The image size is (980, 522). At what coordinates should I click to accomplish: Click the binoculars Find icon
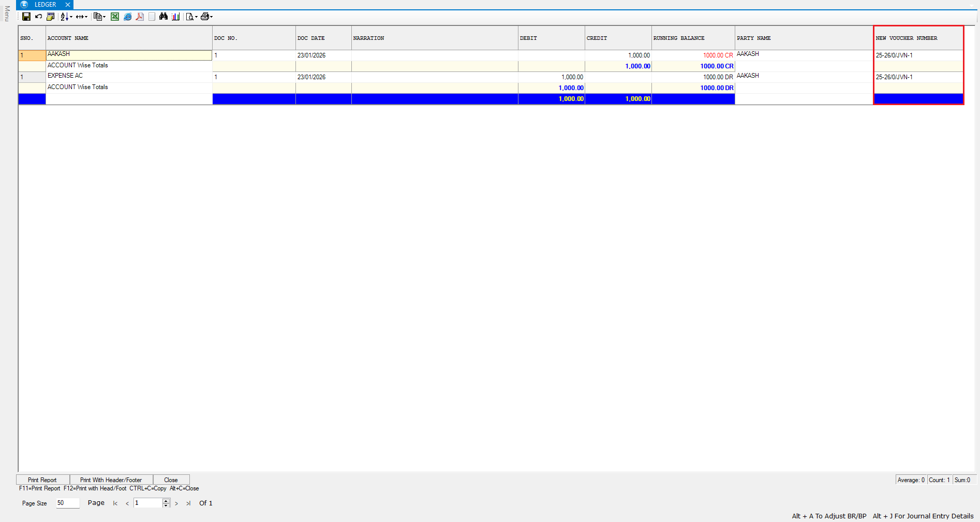click(x=164, y=17)
